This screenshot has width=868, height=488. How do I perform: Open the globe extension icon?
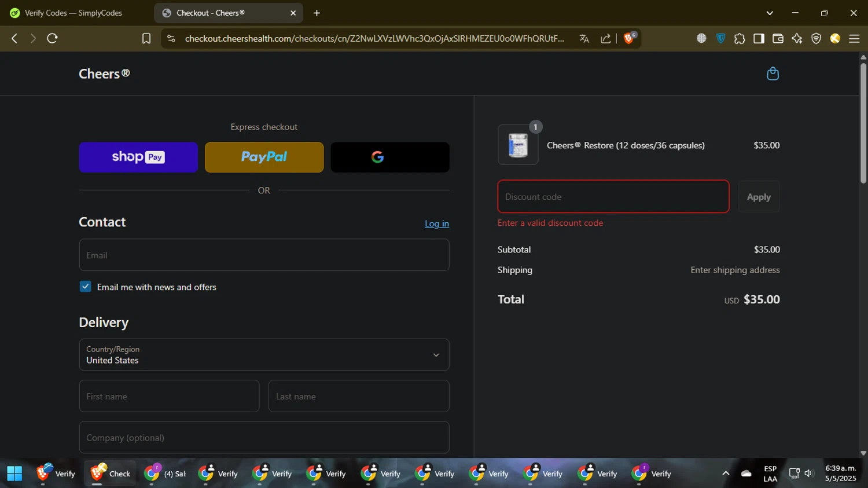(701, 38)
